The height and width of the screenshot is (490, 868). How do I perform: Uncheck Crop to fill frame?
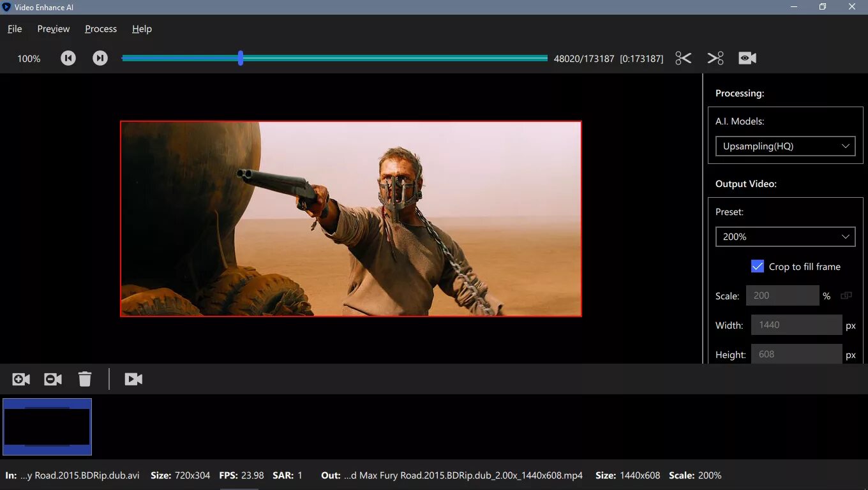(x=758, y=267)
